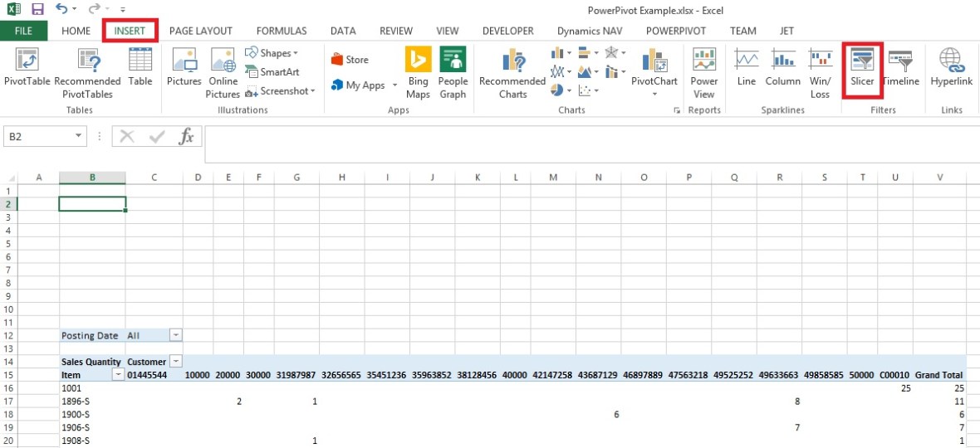Cancel formula entry with X button
980x448 pixels.
click(x=127, y=137)
